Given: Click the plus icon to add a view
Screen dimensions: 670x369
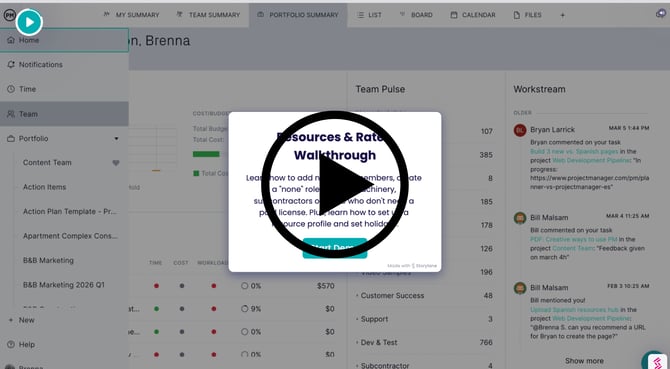Looking at the screenshot, I should click(x=562, y=15).
